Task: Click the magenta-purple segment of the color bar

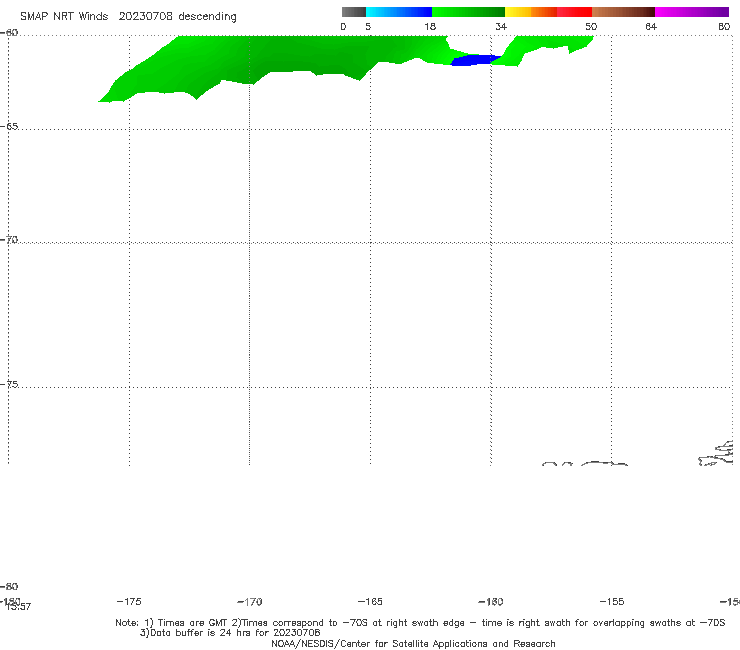Action: pos(692,12)
